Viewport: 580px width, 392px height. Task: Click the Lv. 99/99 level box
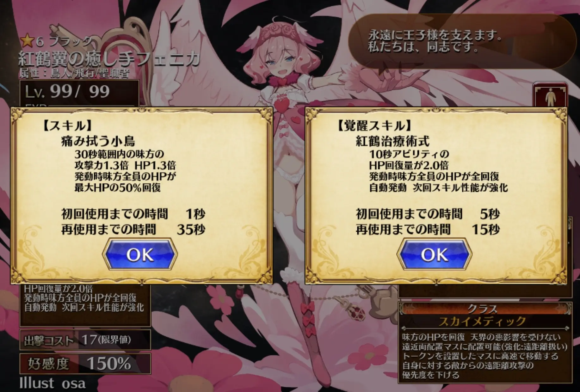pos(80,92)
